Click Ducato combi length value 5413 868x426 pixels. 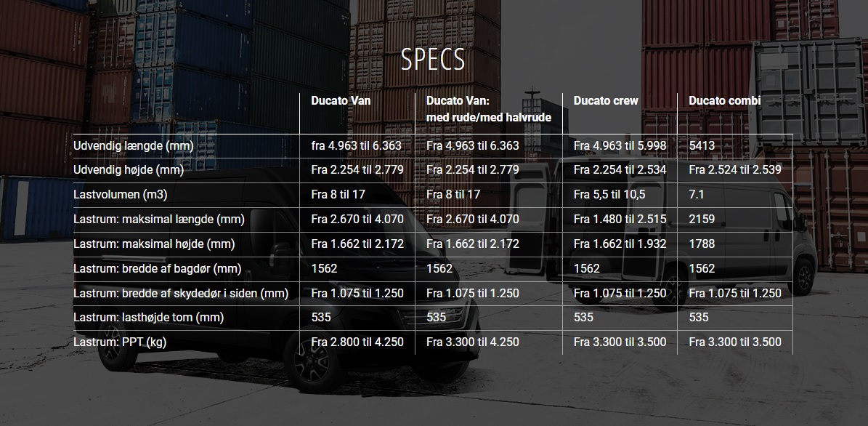tap(702, 145)
